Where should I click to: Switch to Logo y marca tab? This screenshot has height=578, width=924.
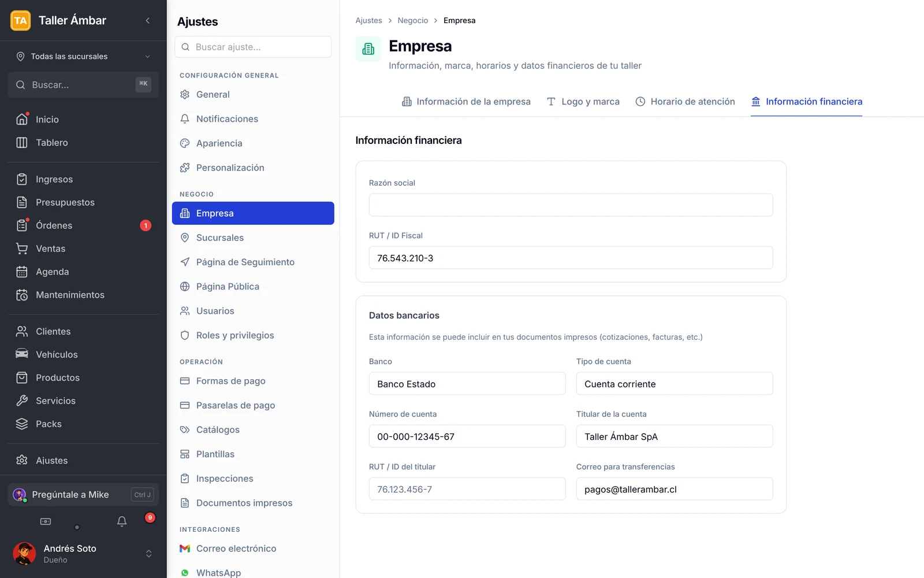click(x=583, y=102)
